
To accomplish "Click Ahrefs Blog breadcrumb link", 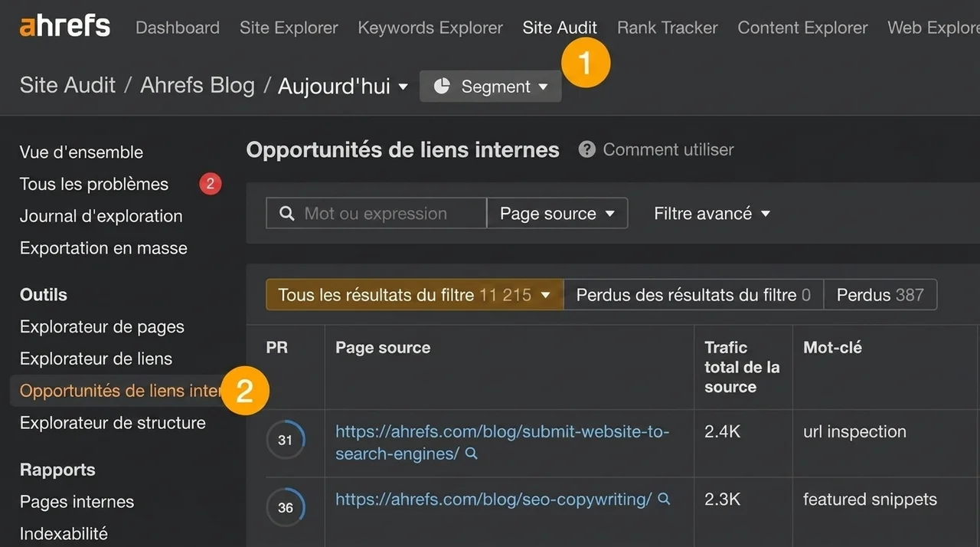I will pos(198,85).
